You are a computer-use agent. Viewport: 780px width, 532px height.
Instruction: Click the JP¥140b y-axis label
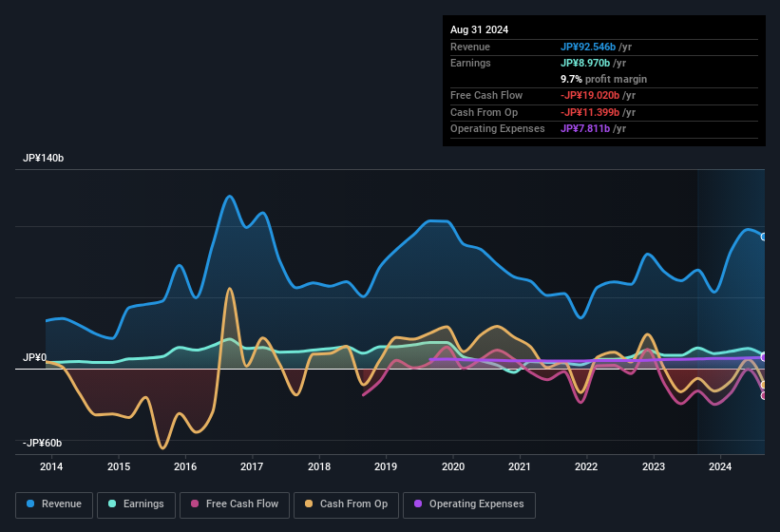pyautogui.click(x=43, y=159)
